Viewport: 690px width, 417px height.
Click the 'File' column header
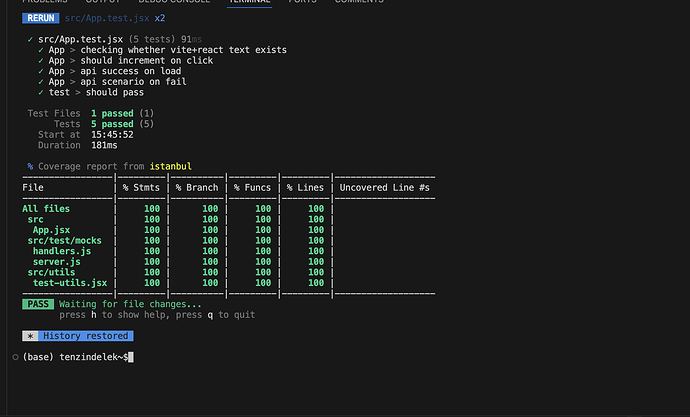[33, 187]
